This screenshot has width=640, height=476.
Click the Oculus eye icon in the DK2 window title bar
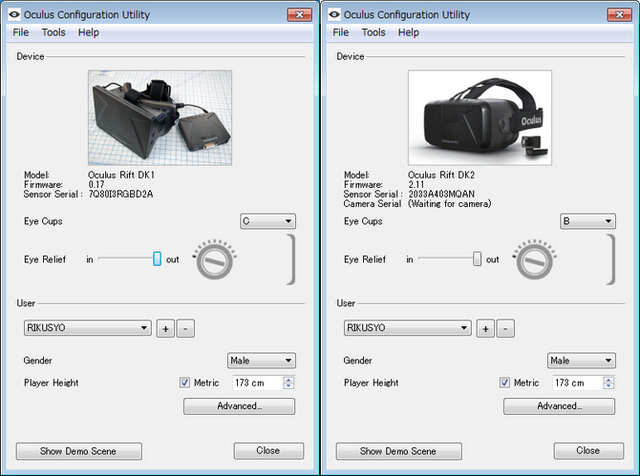[334, 15]
